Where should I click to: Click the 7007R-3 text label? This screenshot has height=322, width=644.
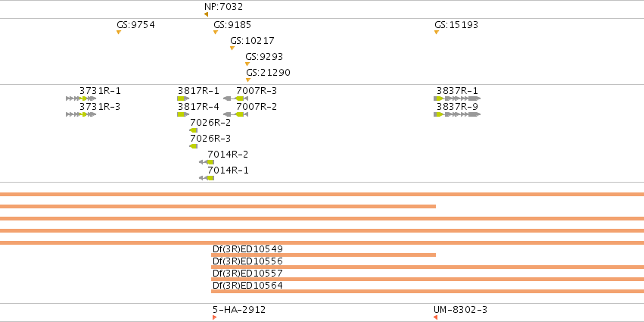[x=257, y=91]
